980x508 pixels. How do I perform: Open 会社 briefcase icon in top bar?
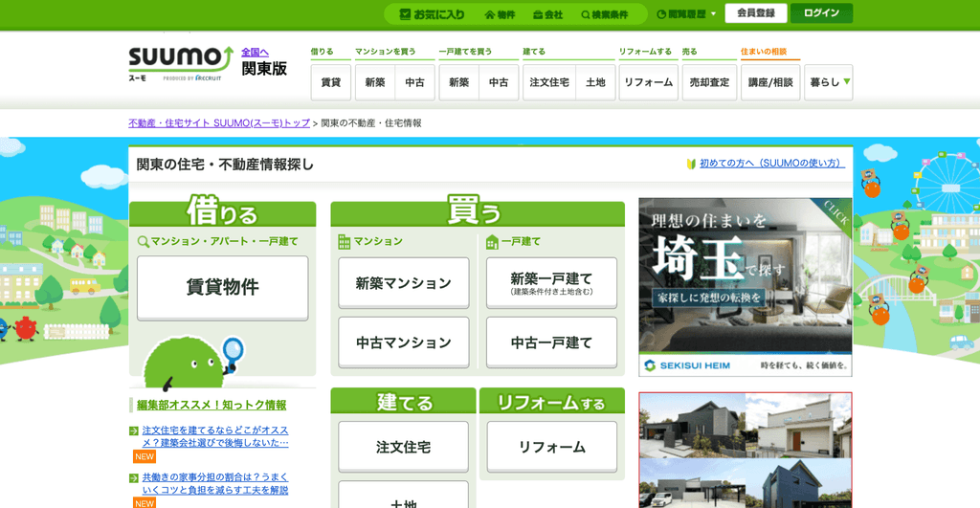coord(547,14)
